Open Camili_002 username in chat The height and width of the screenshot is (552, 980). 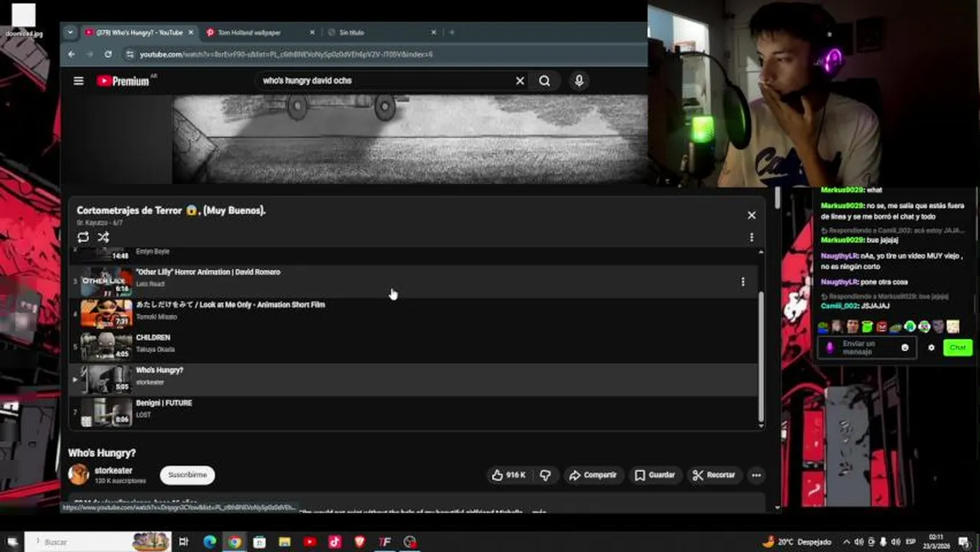[x=840, y=306]
